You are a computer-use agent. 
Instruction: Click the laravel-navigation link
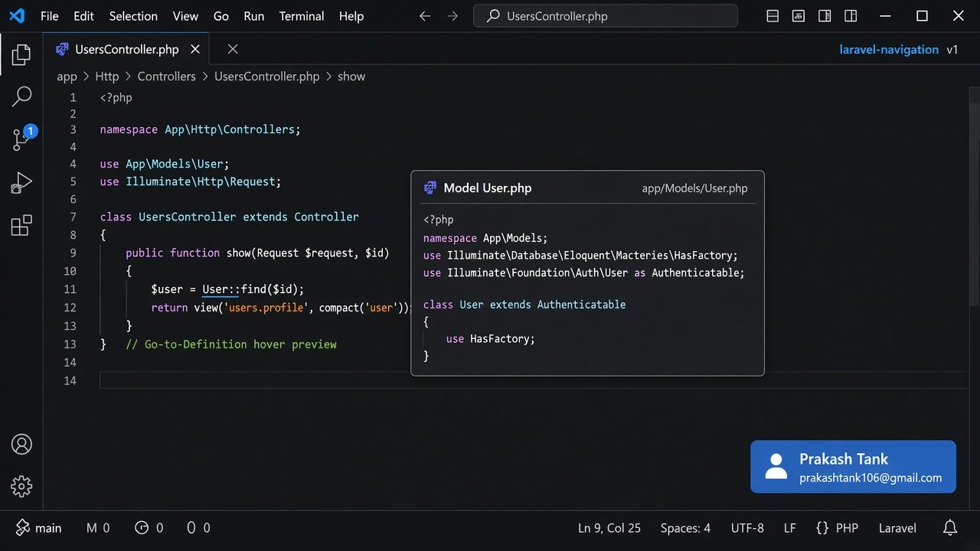889,49
